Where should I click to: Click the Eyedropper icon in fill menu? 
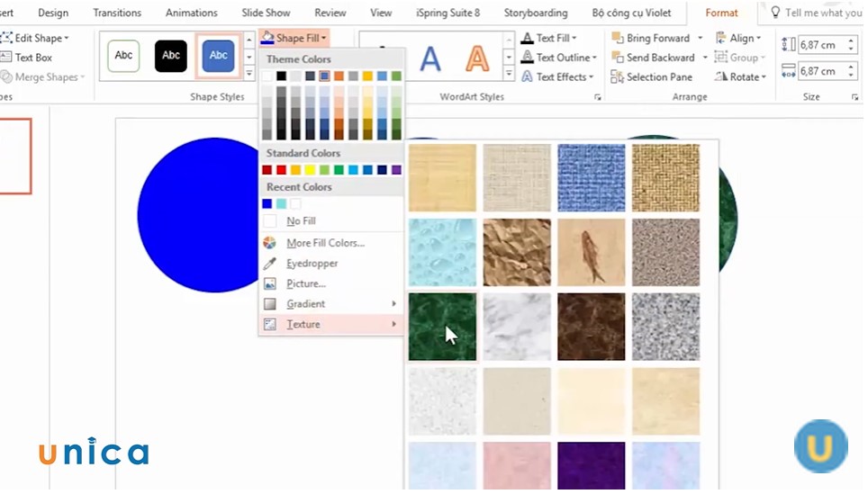pyautogui.click(x=269, y=264)
